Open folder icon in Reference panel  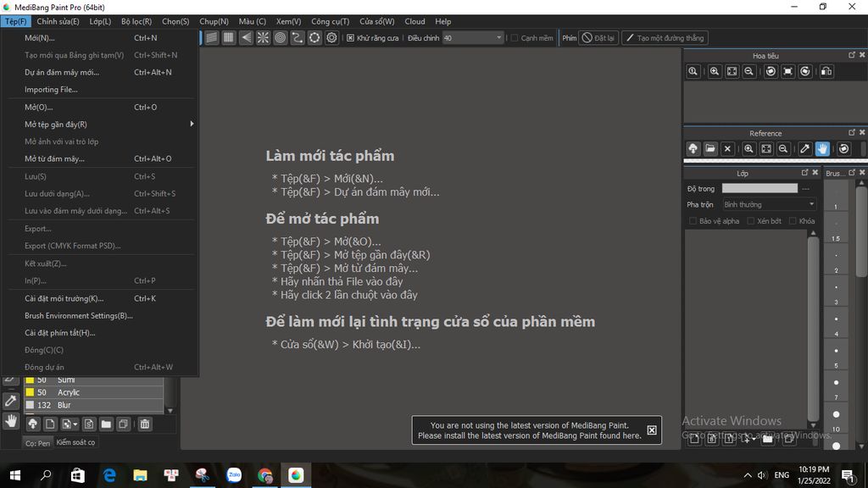tap(710, 149)
